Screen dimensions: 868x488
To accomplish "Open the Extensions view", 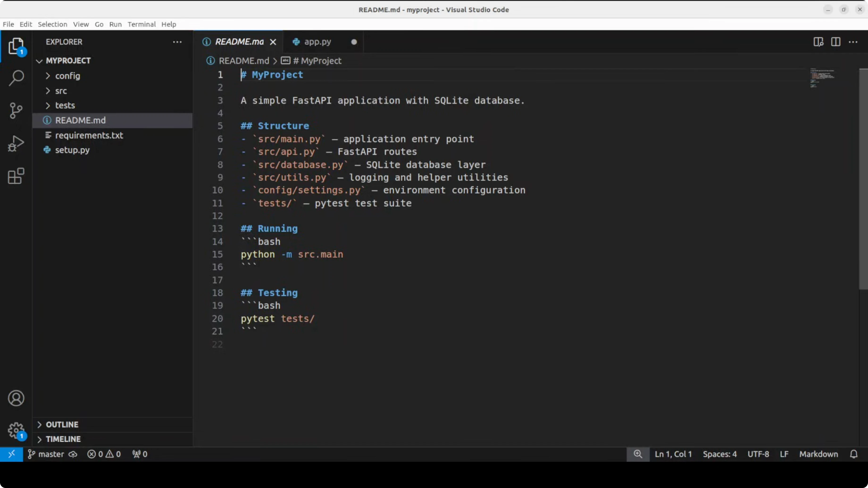I will coord(16,176).
